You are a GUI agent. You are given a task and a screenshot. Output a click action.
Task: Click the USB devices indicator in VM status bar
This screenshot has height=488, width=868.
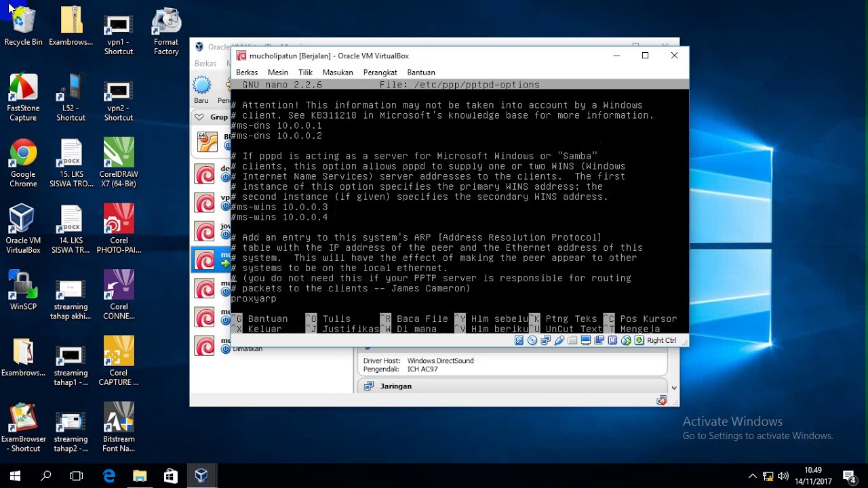coord(559,340)
